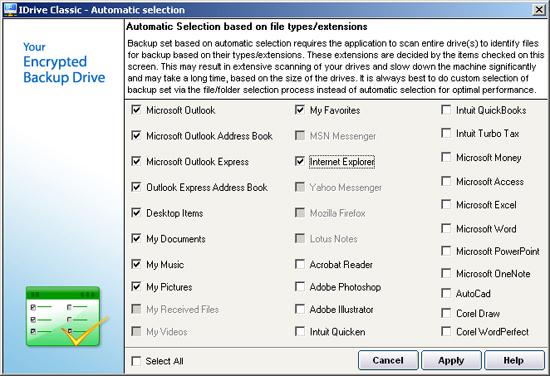This screenshot has width=550, height=376.
Task: Tick the Select All checkbox
Action: coord(136,361)
